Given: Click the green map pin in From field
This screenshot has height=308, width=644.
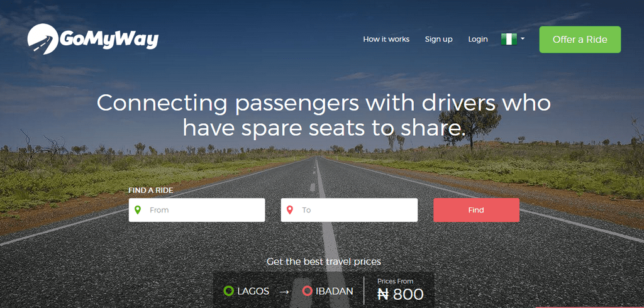Looking at the screenshot, I should pyautogui.click(x=138, y=210).
